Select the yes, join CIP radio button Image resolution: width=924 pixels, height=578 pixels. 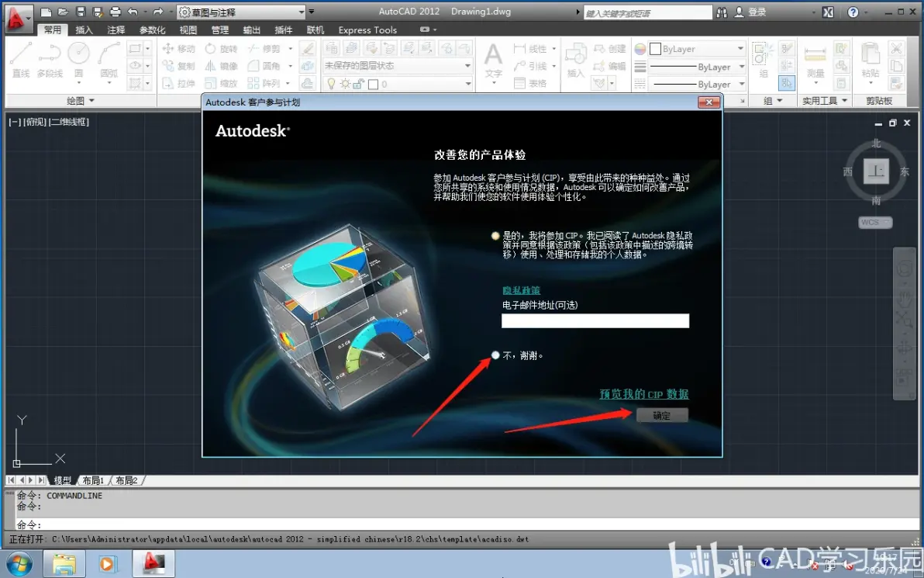[495, 236]
